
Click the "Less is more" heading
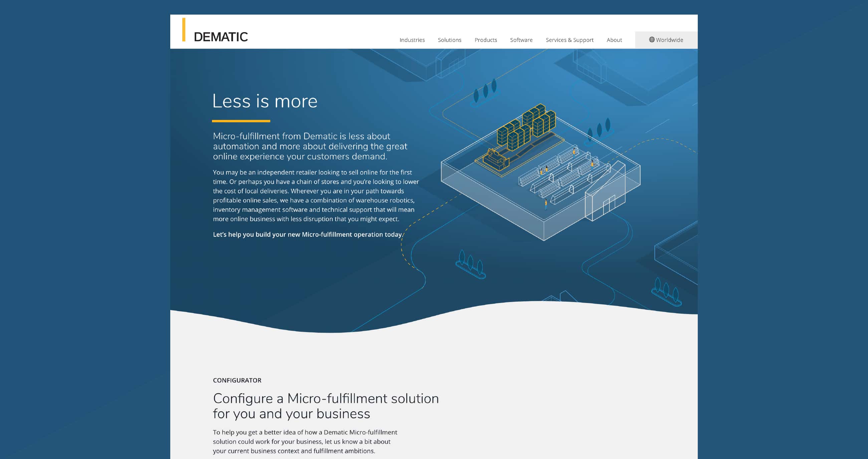[x=265, y=101]
